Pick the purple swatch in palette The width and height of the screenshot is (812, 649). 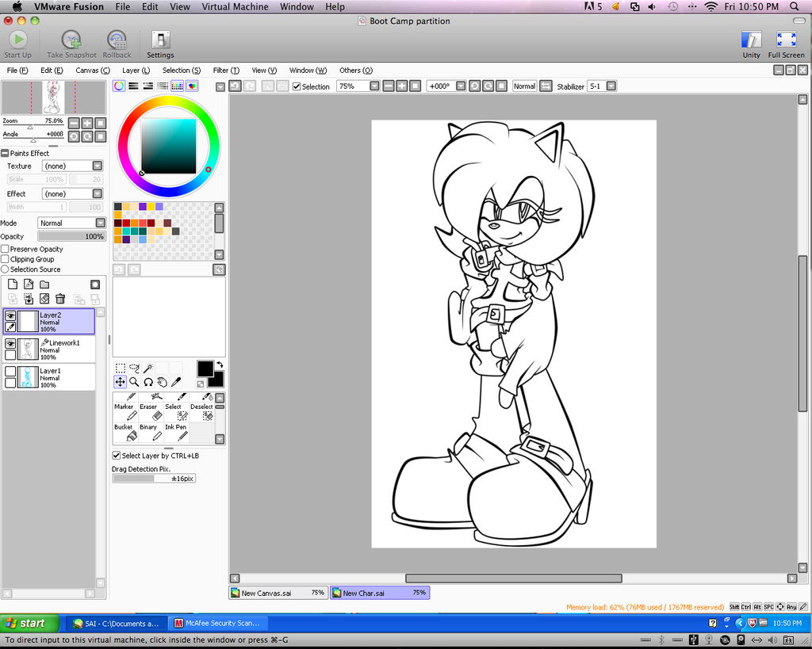coord(143,207)
